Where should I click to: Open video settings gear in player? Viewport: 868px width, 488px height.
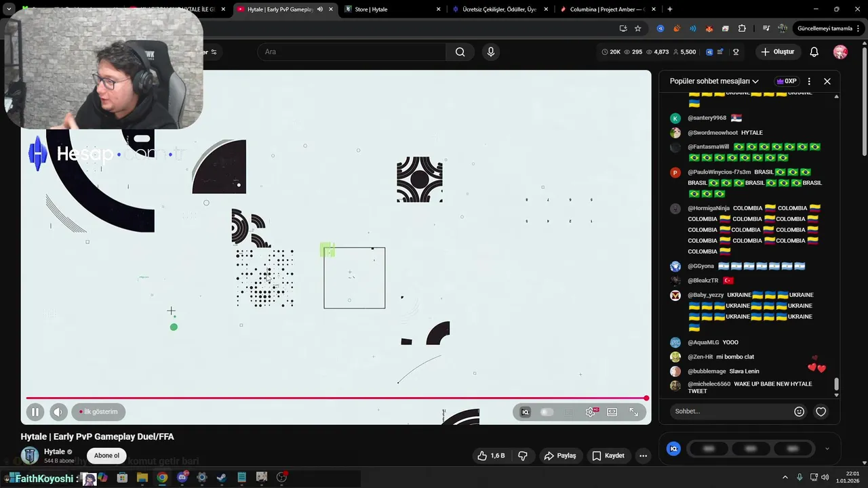(x=591, y=411)
